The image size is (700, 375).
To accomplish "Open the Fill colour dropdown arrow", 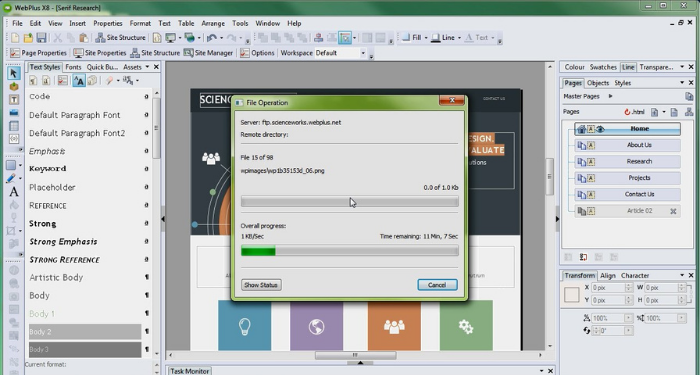I will click(426, 38).
